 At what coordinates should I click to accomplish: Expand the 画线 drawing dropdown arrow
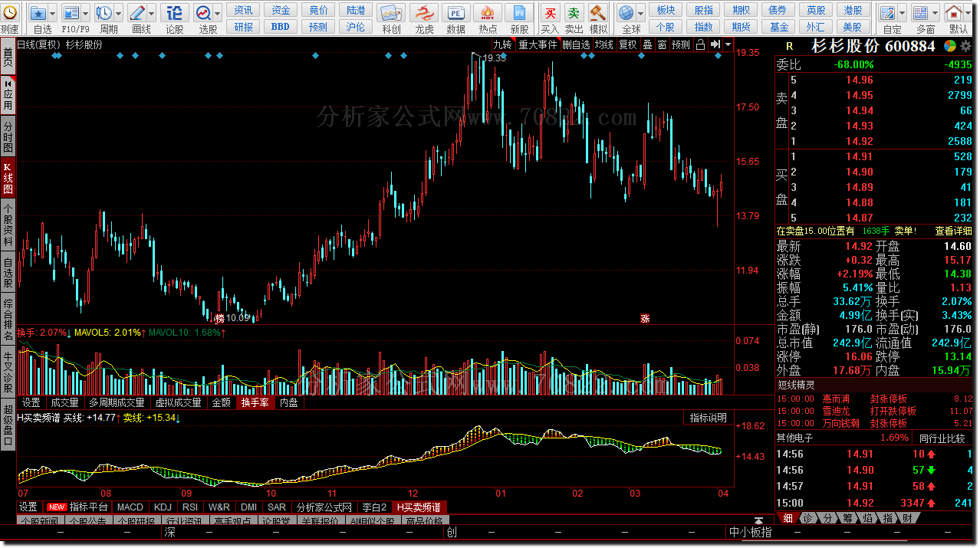point(152,13)
